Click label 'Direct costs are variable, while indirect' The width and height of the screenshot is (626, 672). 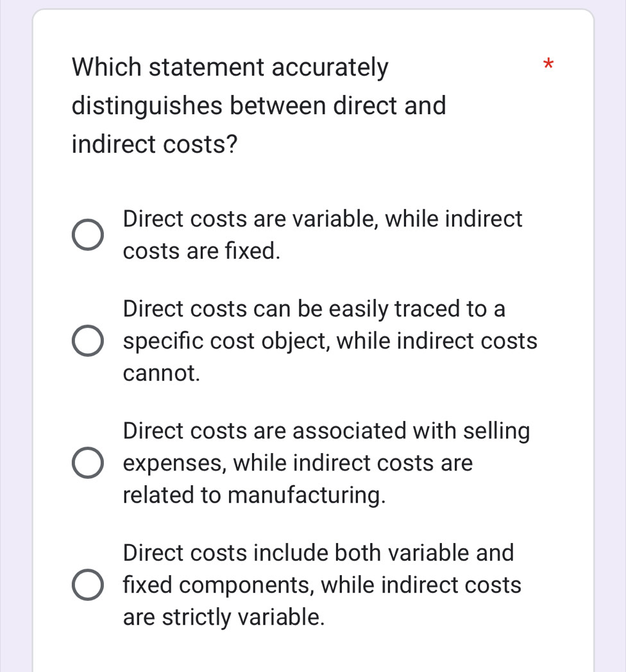(323, 220)
